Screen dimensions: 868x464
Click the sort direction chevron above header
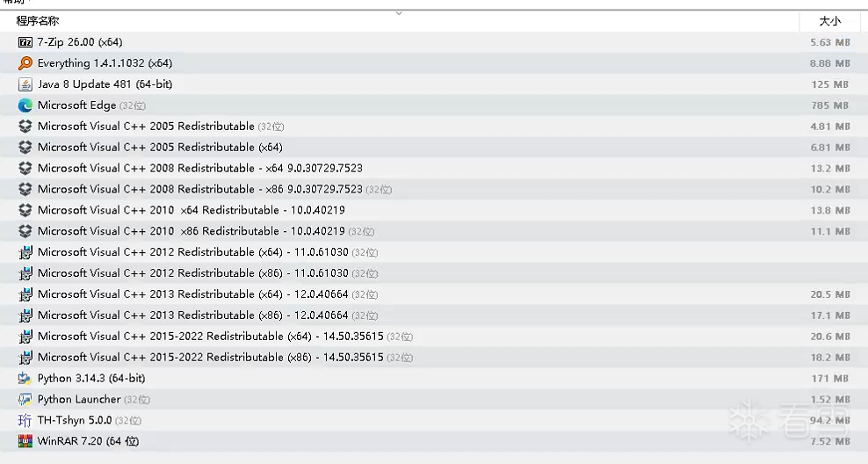399,13
